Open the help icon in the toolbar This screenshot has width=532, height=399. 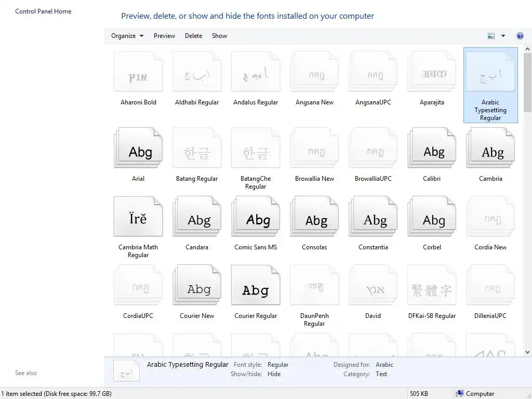[x=520, y=36]
